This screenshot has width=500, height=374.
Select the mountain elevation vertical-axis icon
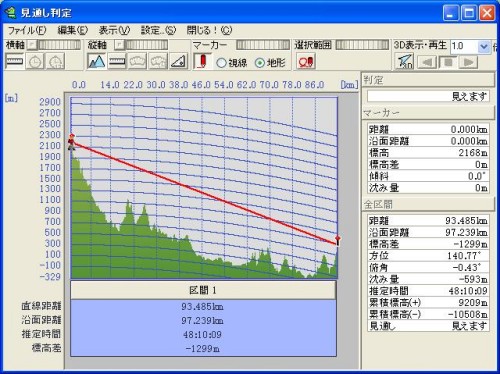click(96, 61)
